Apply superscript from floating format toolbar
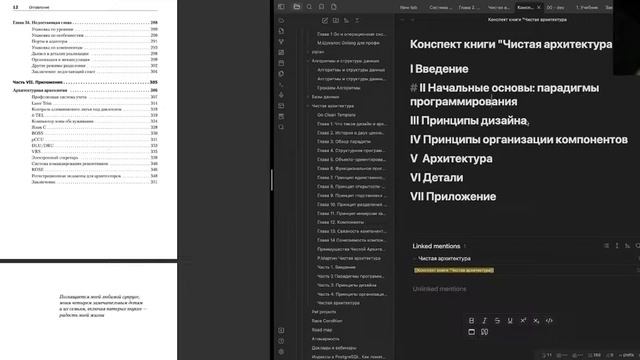640x360 pixels. coord(523,321)
